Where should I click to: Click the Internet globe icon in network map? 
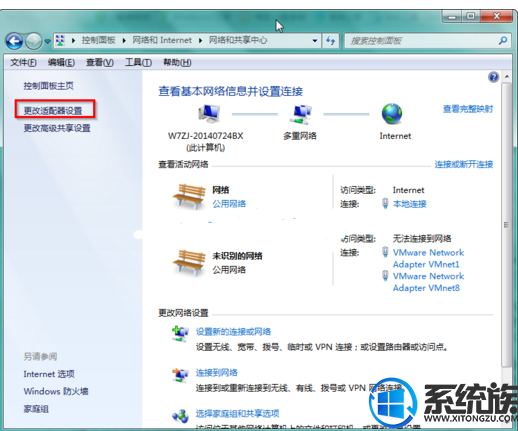[x=392, y=114]
